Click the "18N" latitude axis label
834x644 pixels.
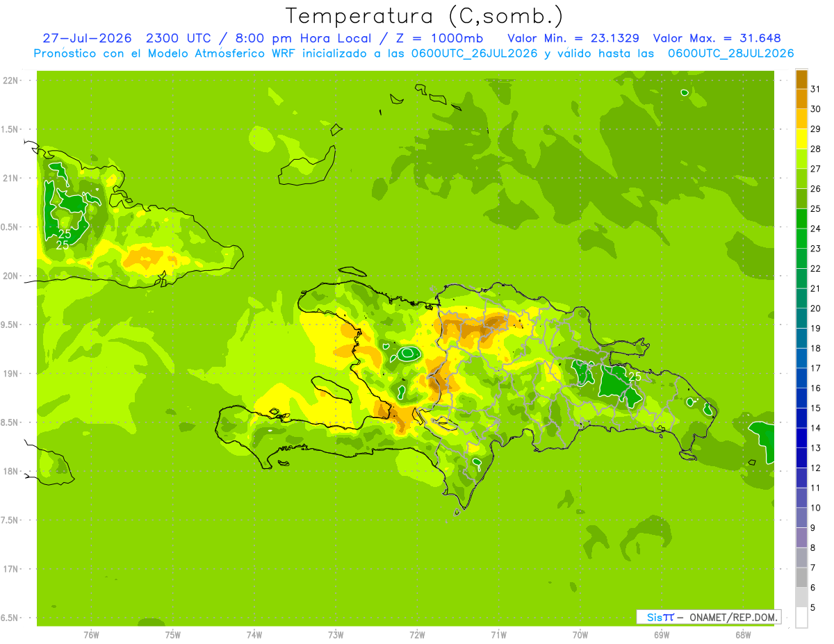(11, 471)
